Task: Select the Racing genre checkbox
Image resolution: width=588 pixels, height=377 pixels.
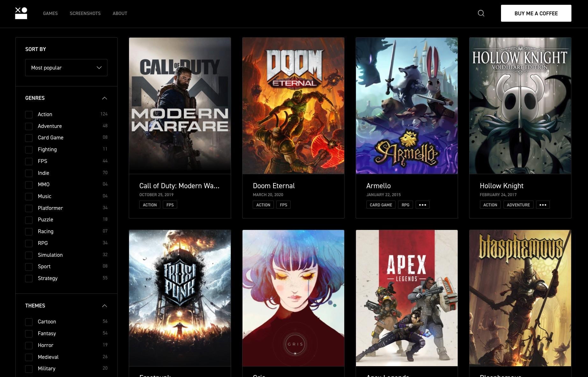Action: (x=29, y=232)
